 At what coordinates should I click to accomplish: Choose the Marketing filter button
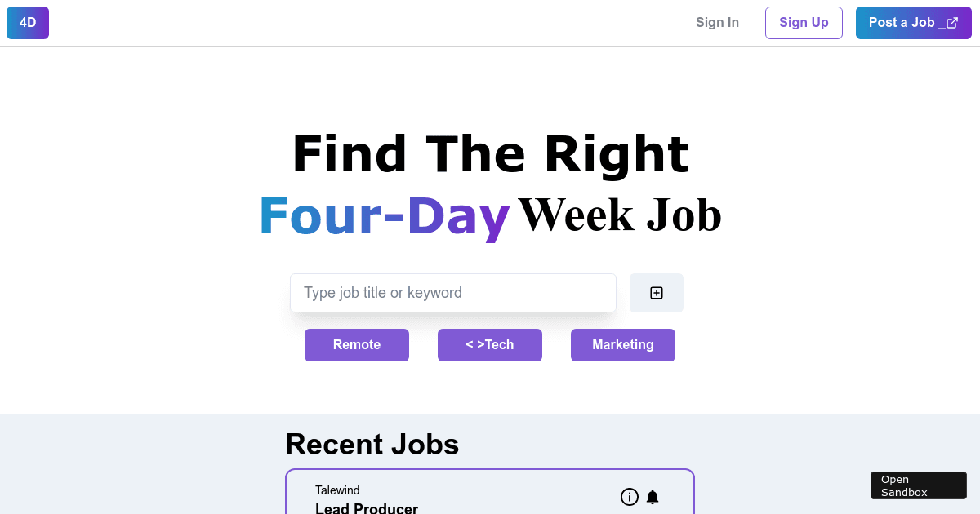coord(623,345)
